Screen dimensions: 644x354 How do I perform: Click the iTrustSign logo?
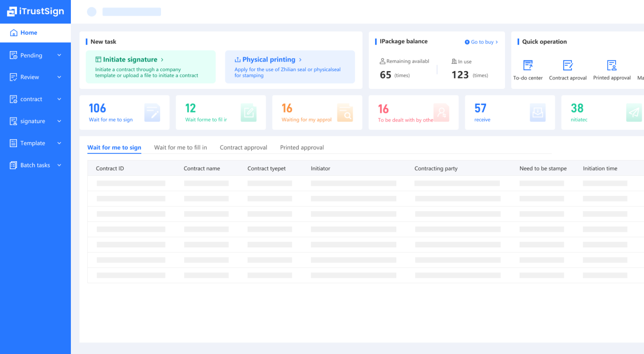pyautogui.click(x=35, y=12)
